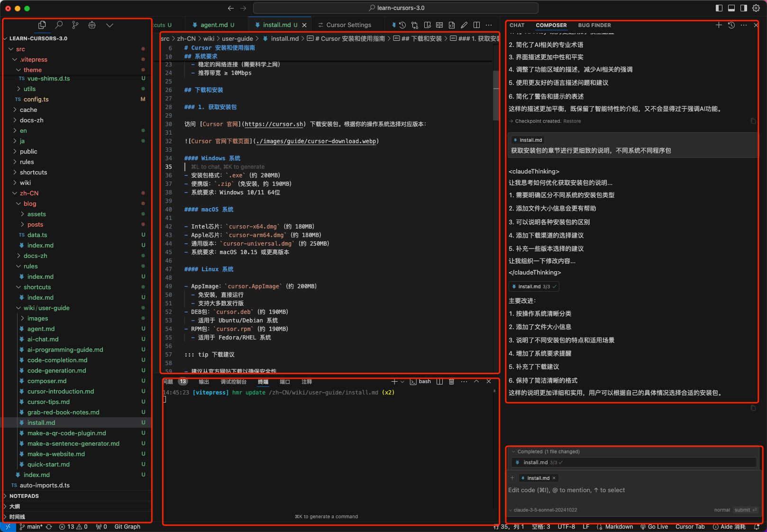Click the learn-cursors-3.0 command search box

click(x=396, y=8)
